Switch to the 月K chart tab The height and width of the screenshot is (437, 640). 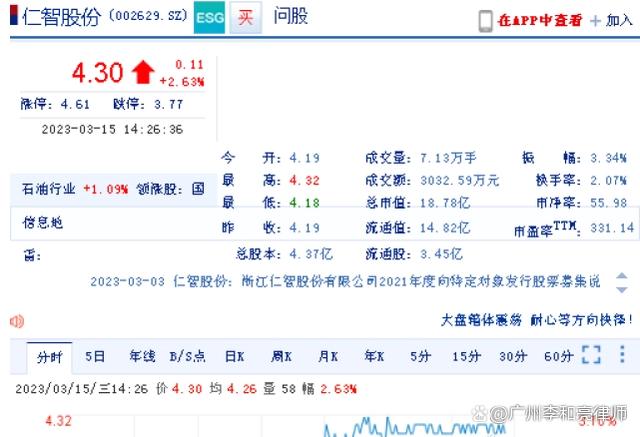(x=328, y=357)
